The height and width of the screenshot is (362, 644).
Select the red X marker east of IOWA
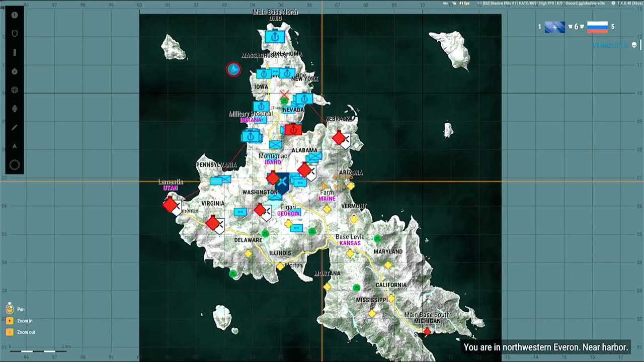point(285,94)
